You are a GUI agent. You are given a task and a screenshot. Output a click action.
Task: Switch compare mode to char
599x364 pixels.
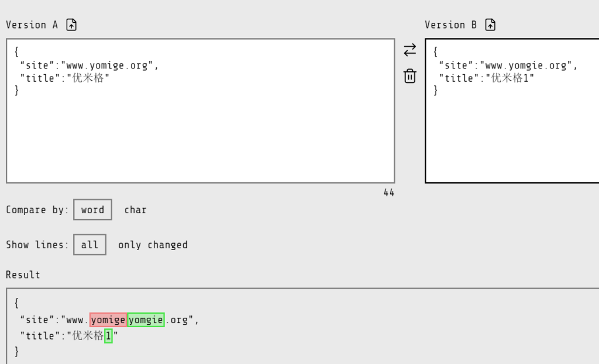135,210
